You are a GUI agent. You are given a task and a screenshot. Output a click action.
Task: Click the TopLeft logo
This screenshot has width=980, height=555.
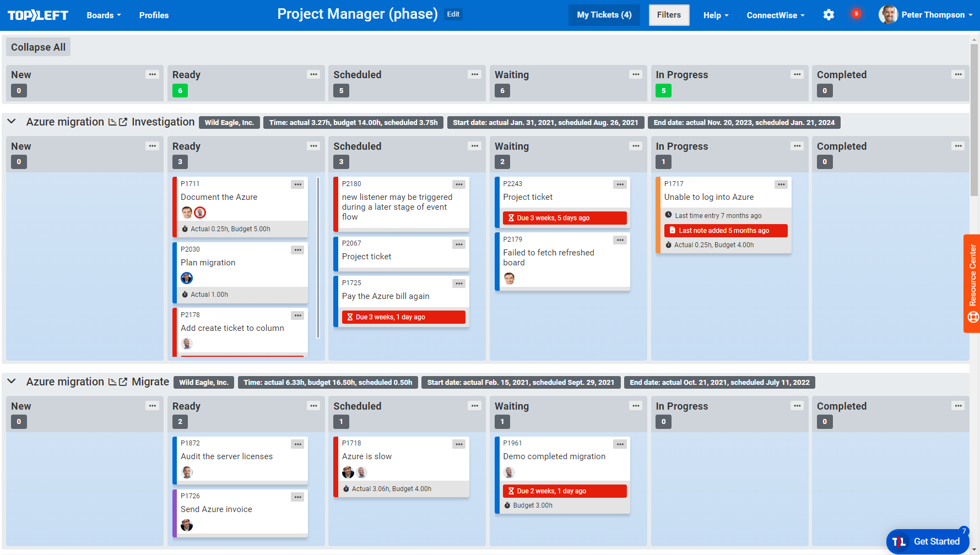38,15
